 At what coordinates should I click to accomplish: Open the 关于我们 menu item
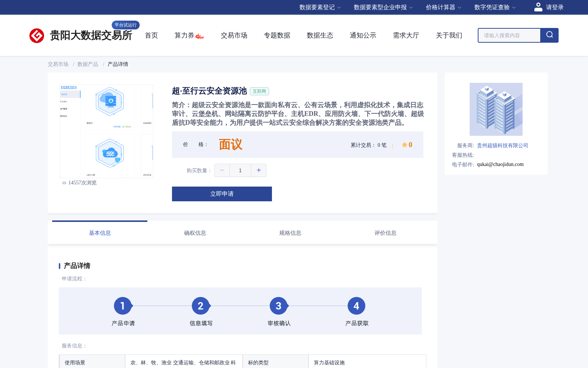click(x=449, y=35)
